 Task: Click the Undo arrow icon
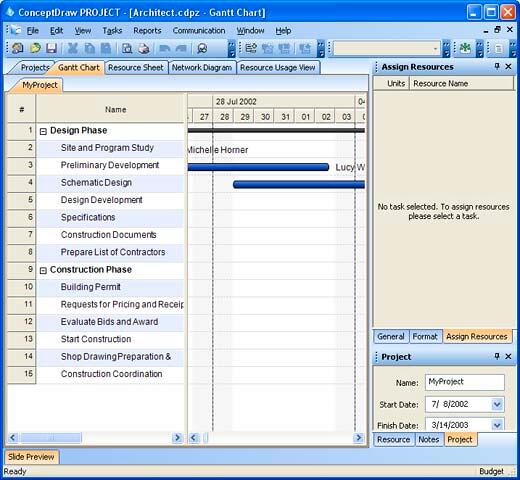(164, 48)
